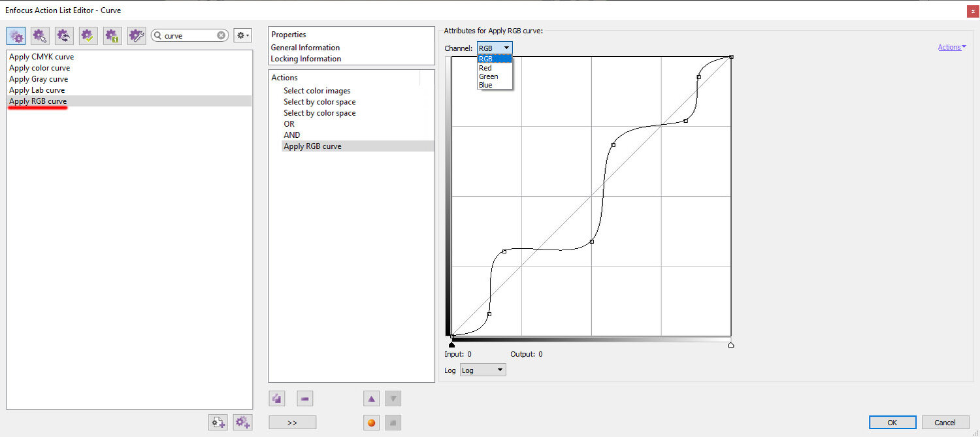This screenshot has height=437, width=980.
Task: Select the OR operator step
Action: coord(289,124)
